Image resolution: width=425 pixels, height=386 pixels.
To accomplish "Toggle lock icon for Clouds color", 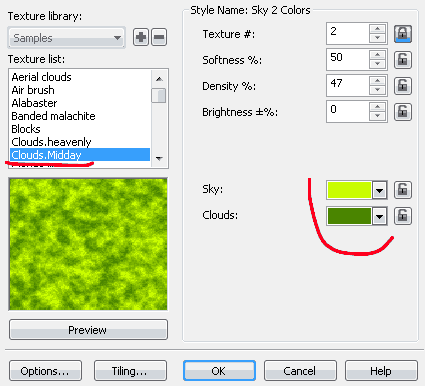I will 403,216.
